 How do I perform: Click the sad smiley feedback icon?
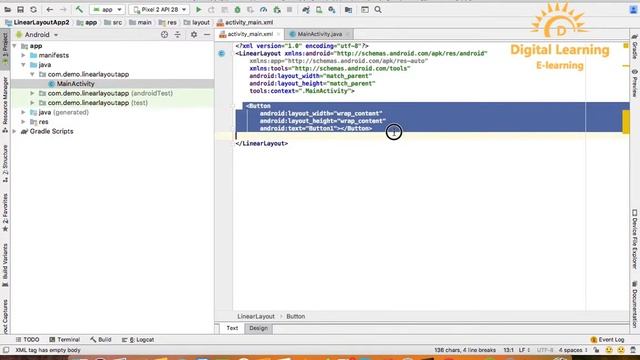(621, 350)
